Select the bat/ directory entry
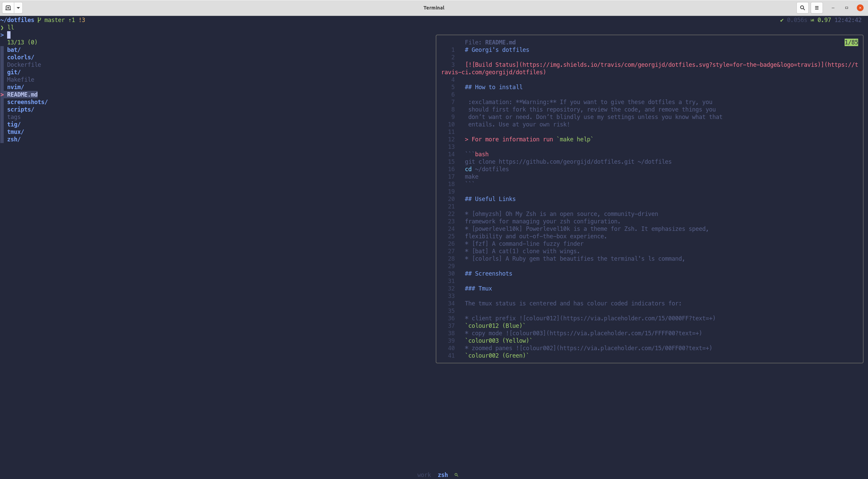The height and width of the screenshot is (479, 868). click(14, 50)
